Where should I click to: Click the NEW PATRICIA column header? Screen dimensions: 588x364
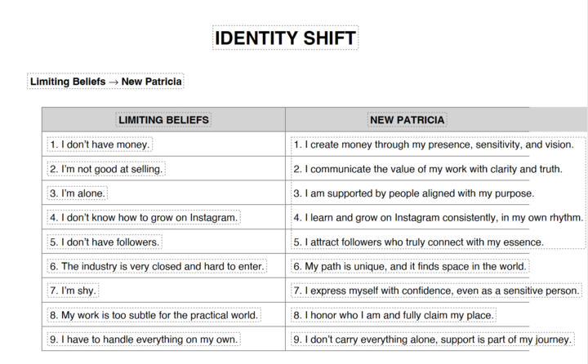[408, 120]
